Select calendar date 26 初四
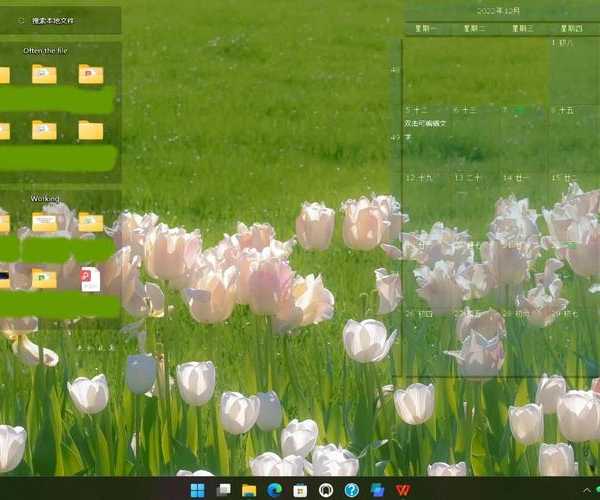Screen dimensions: 600x500 (x=419, y=314)
